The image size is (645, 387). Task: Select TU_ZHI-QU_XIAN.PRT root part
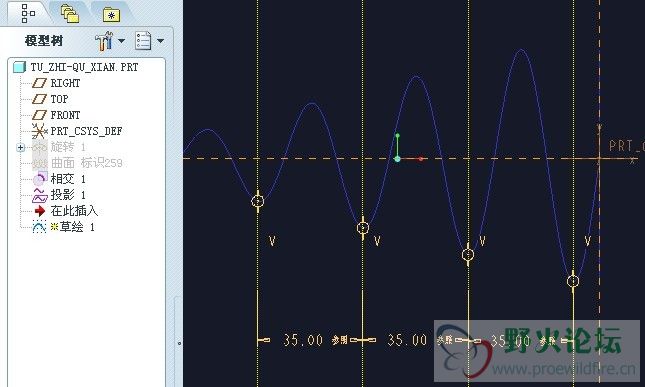point(76,67)
